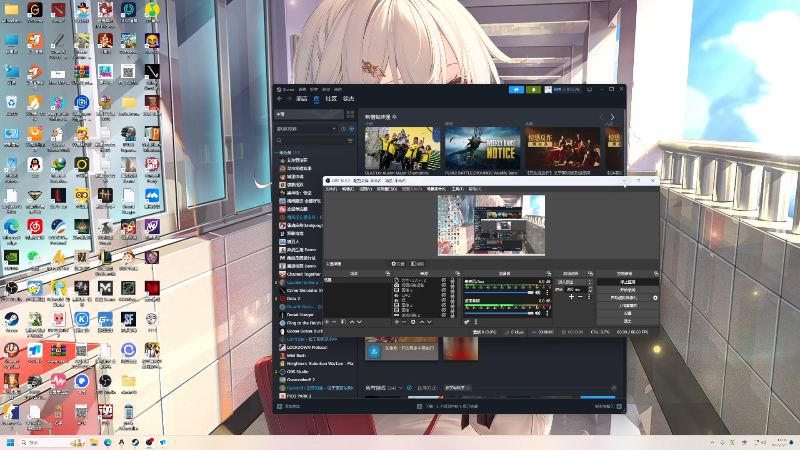The width and height of the screenshot is (800, 450).
Task: Open Steam notifications green bell button
Action: click(533, 89)
